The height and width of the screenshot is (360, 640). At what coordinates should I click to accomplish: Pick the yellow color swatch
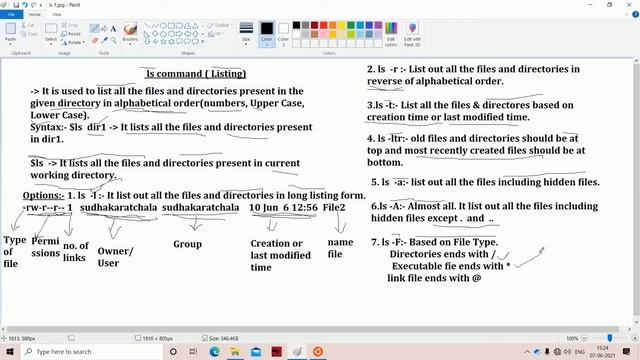342,25
